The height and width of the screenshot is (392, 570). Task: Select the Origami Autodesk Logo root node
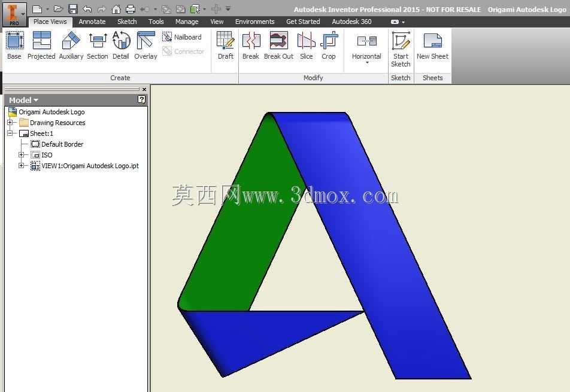point(51,112)
